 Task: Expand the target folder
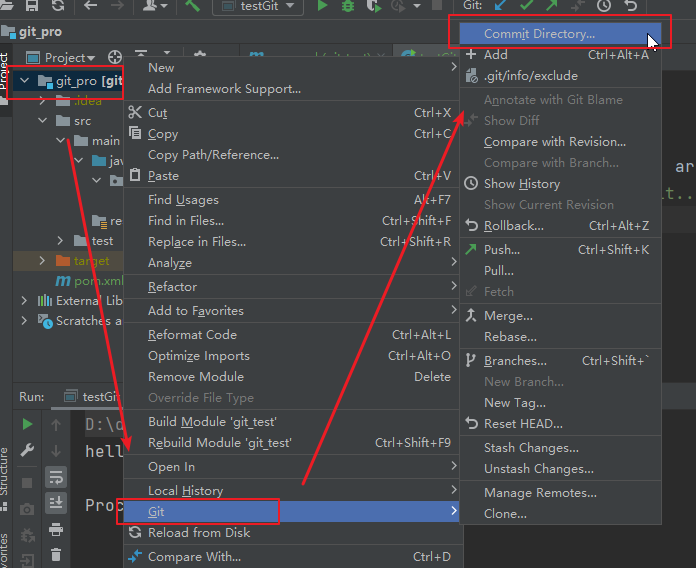[x=42, y=260]
